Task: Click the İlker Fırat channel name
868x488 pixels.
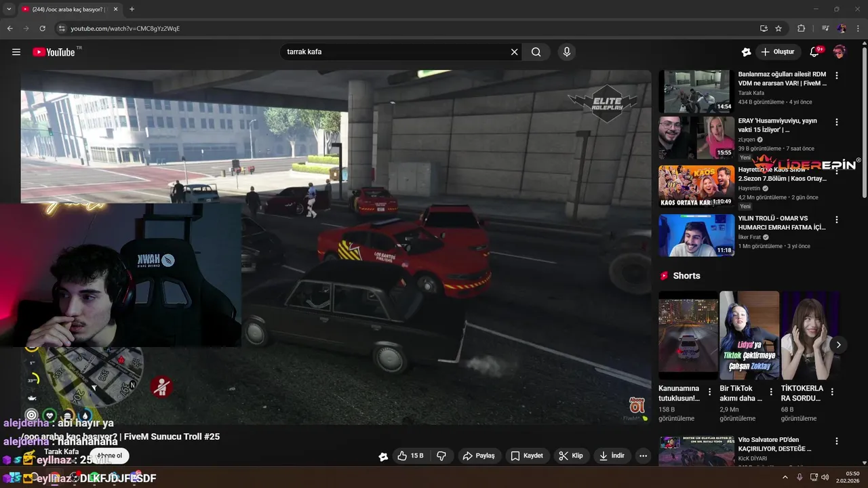Action: point(749,237)
